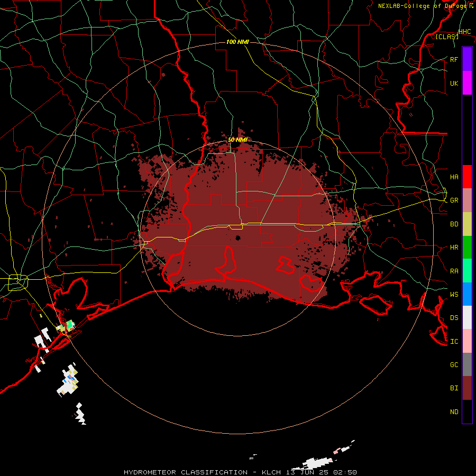The height and width of the screenshot is (476, 476).
Task: Click the red HA legend swatch
Action: pyautogui.click(x=467, y=177)
